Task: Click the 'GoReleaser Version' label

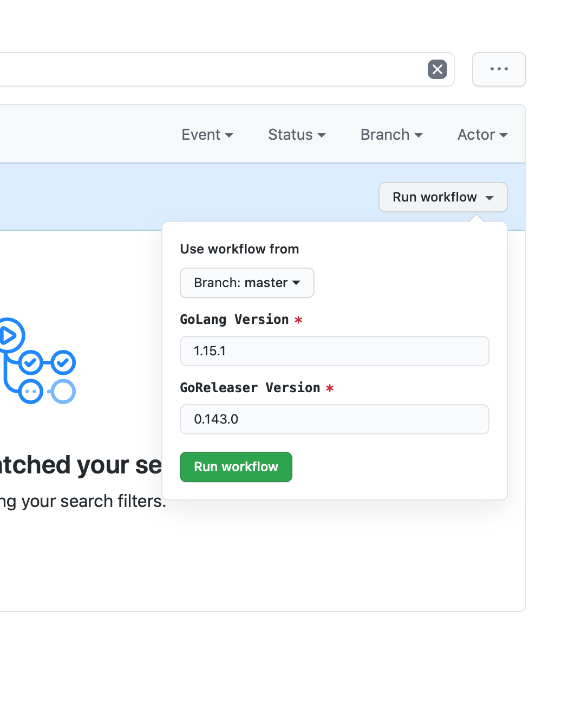Action: (250, 388)
